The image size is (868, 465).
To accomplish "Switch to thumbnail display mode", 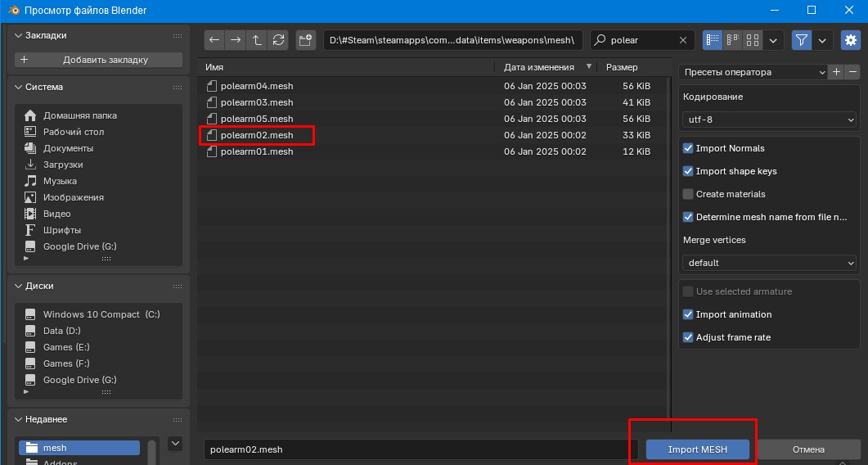I will tap(753, 40).
